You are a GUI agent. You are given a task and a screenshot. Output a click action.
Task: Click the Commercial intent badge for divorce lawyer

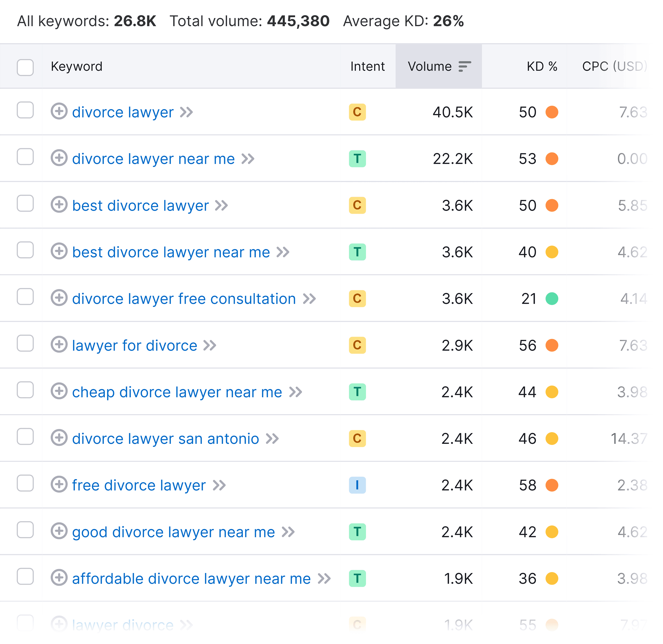(357, 112)
